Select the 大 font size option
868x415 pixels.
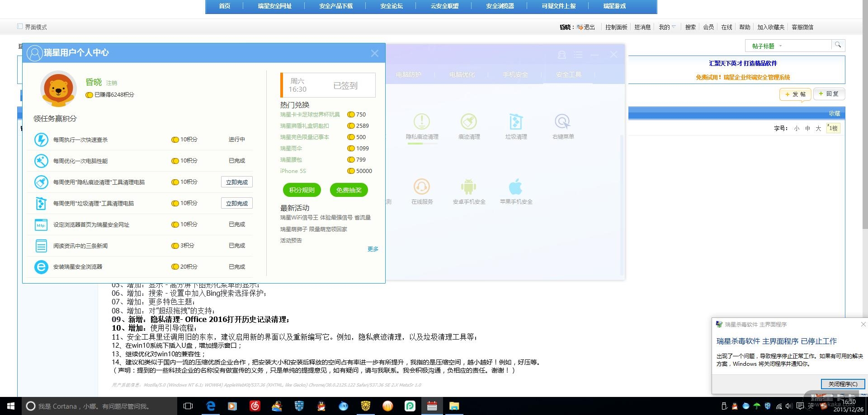[818, 128]
